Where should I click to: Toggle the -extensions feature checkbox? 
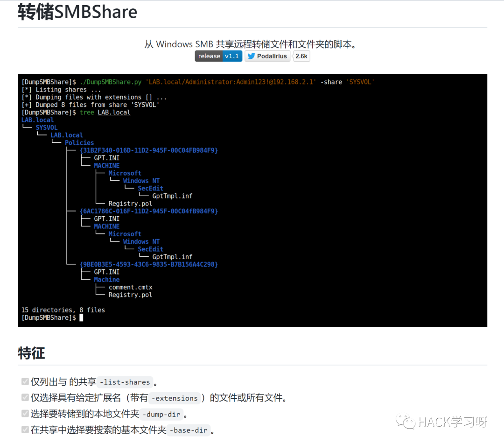pyautogui.click(x=25, y=397)
